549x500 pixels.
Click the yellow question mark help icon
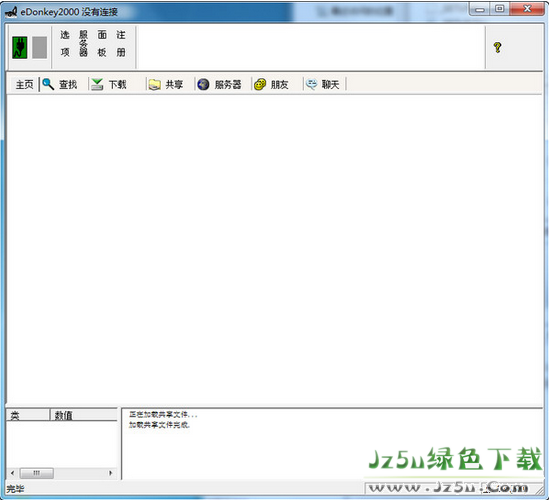coord(497,47)
